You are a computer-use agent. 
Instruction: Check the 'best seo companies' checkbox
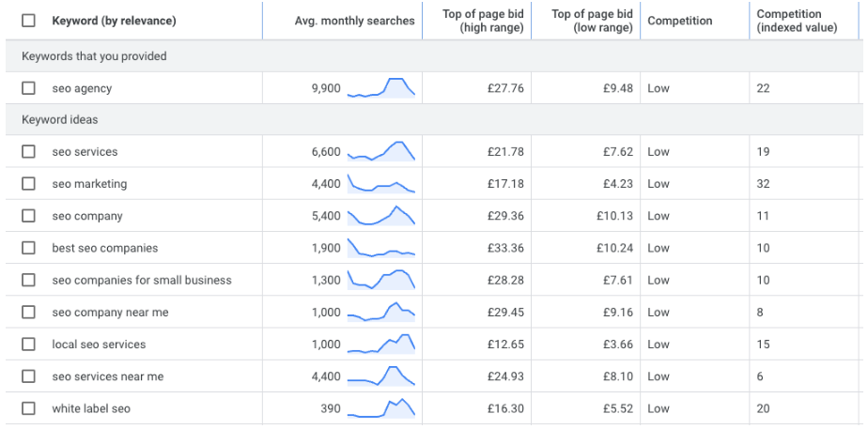pyautogui.click(x=28, y=248)
